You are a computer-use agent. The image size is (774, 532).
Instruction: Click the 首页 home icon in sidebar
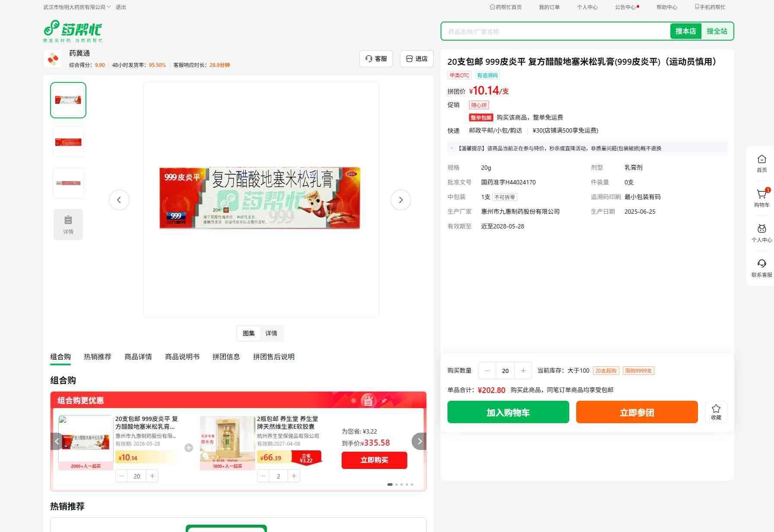click(761, 159)
